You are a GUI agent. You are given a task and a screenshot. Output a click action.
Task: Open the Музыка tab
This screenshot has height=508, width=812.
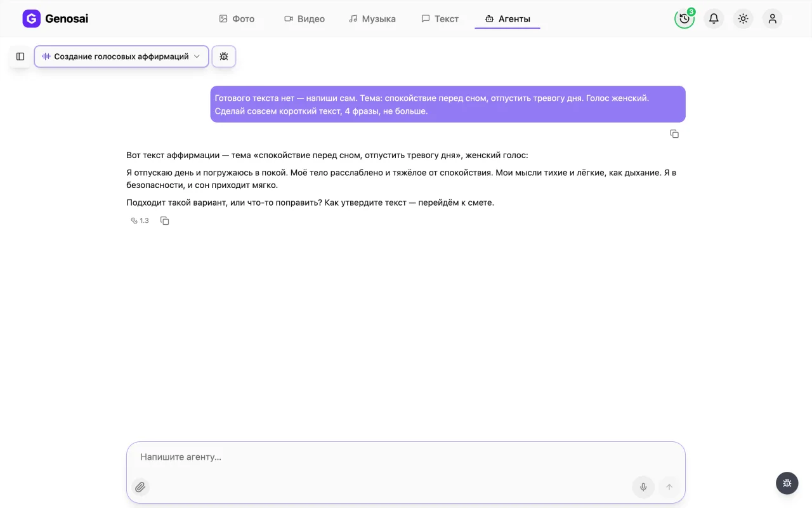pyautogui.click(x=372, y=19)
